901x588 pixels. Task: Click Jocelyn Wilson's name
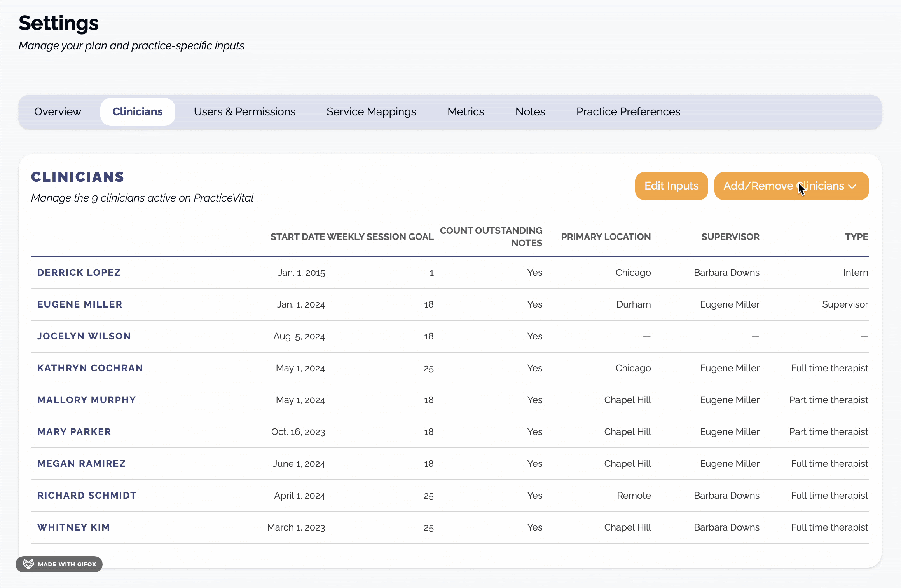pyautogui.click(x=84, y=336)
